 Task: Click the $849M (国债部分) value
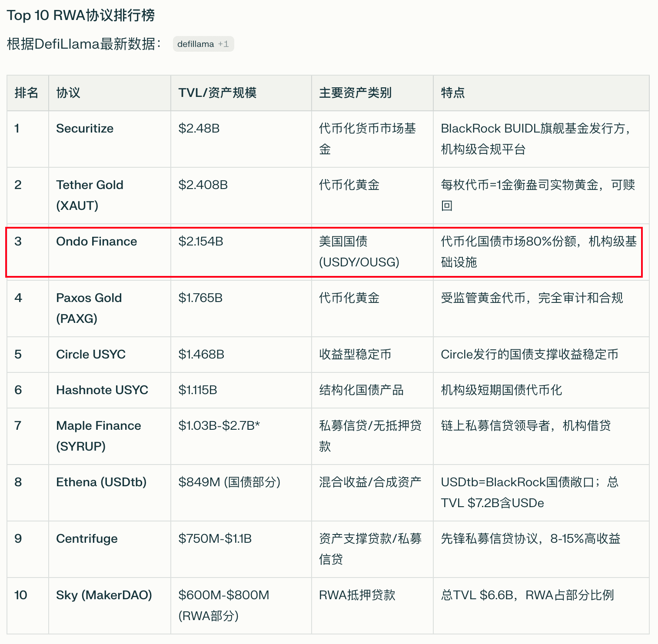[x=229, y=482]
